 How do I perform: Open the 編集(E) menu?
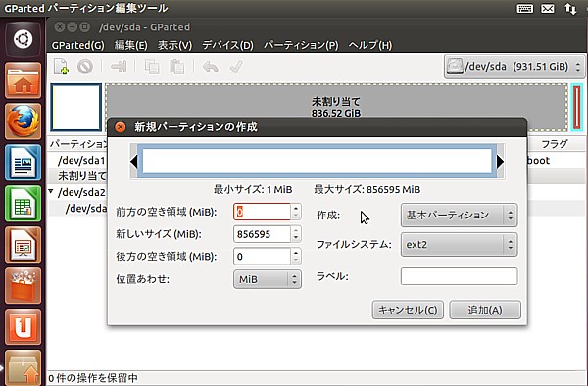pyautogui.click(x=131, y=45)
